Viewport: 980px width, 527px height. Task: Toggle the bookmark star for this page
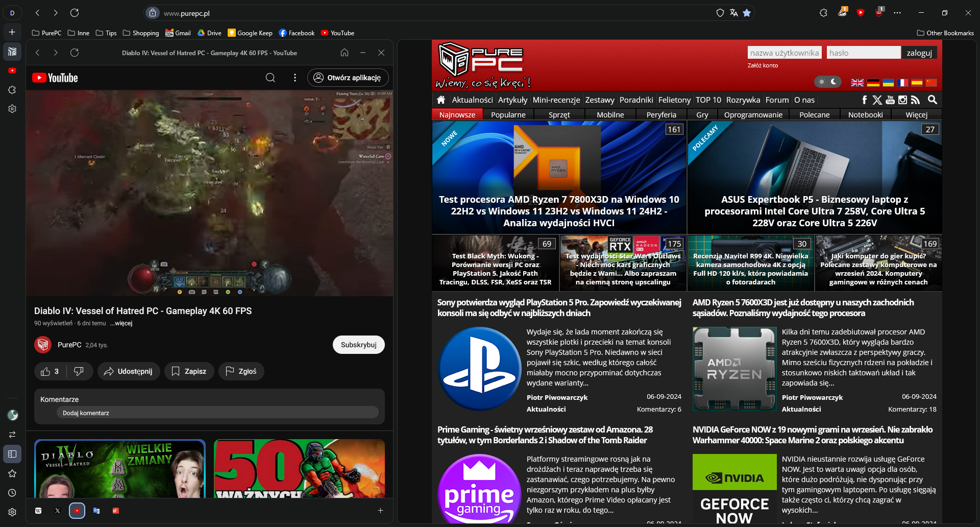click(x=747, y=13)
